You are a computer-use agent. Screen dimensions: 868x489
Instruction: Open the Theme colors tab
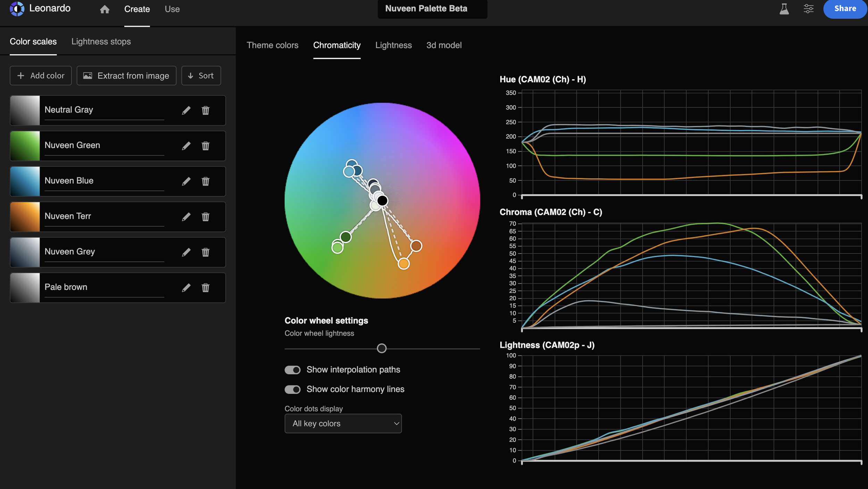[273, 45]
